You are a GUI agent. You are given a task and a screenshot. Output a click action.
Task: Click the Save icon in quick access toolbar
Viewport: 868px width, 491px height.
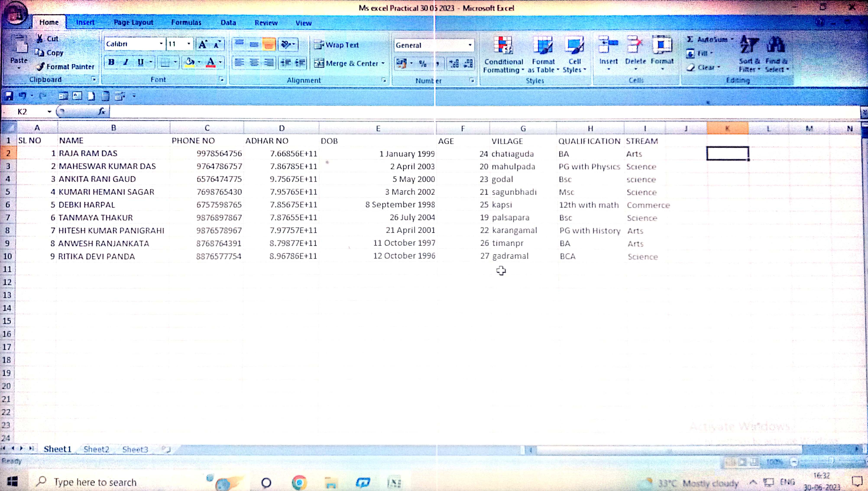point(9,96)
